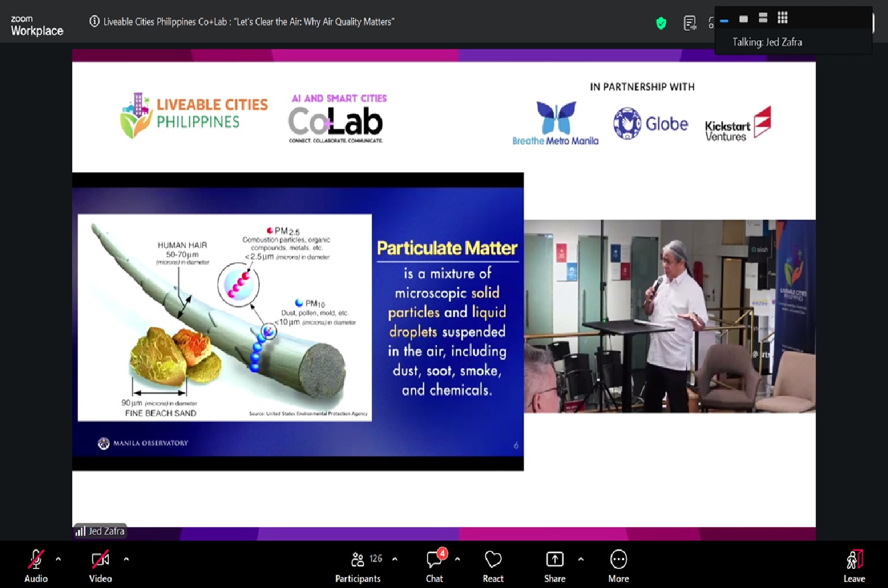
Task: Open the meeting transcript notes icon
Action: point(690,23)
